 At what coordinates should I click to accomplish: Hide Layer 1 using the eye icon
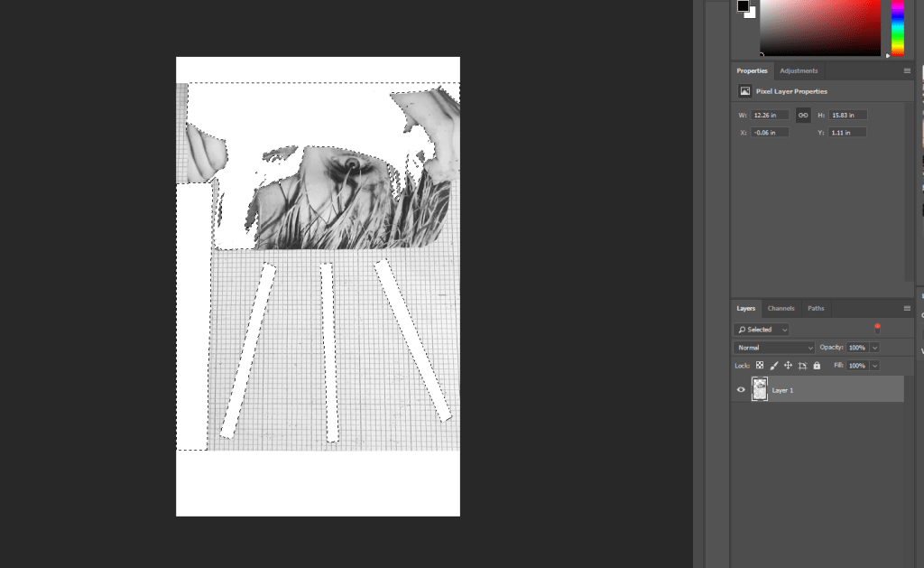(x=742, y=390)
